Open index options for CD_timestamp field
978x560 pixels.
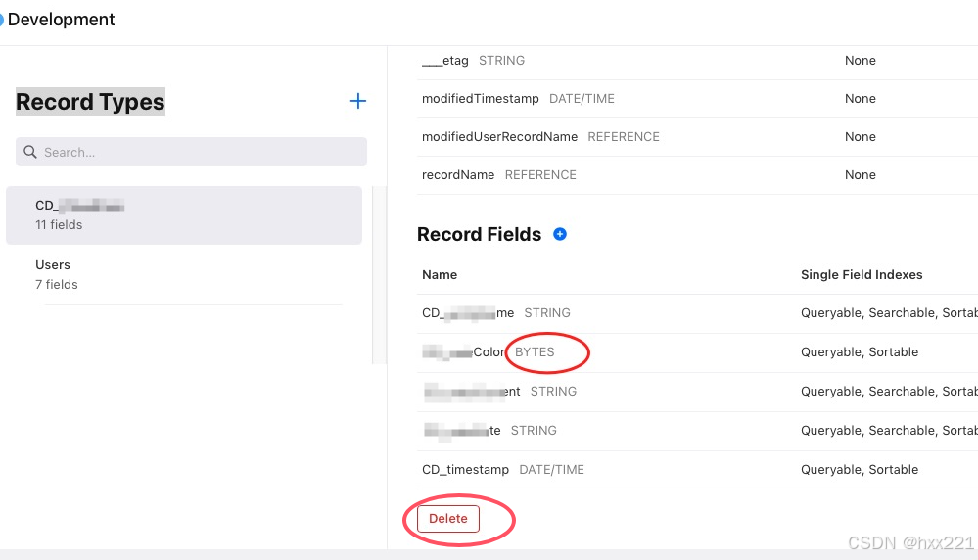pos(860,470)
